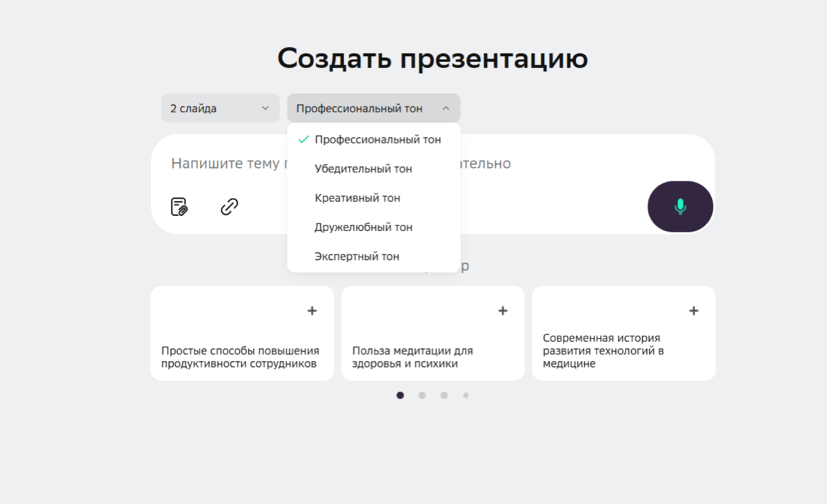Click the insert link icon
Image resolution: width=827 pixels, height=504 pixels.
(229, 206)
